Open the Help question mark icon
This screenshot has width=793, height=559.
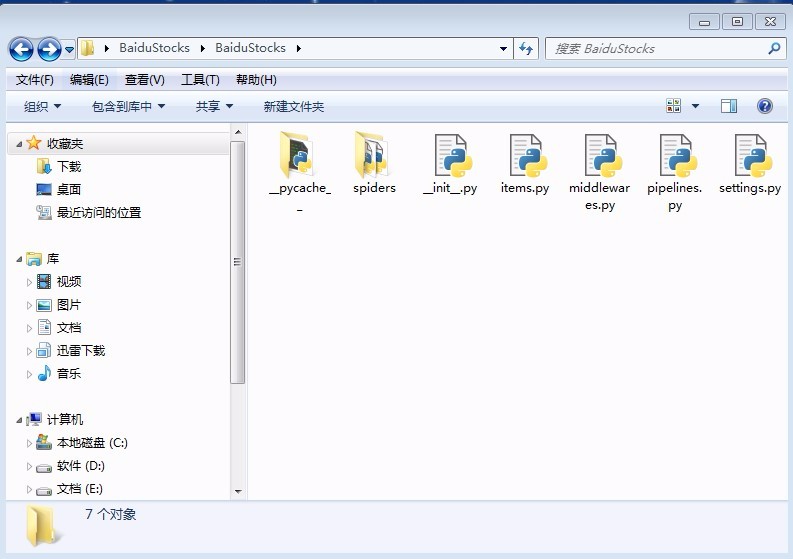[x=765, y=106]
